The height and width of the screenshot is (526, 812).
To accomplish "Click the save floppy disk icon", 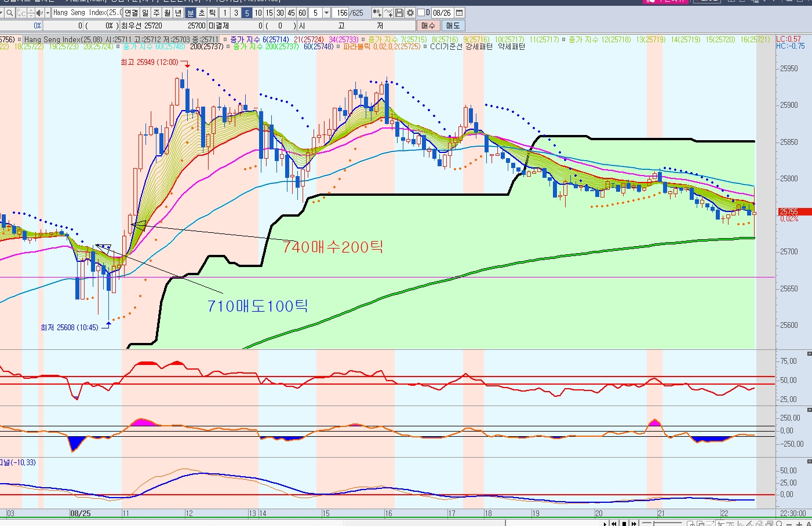I will (x=399, y=13).
